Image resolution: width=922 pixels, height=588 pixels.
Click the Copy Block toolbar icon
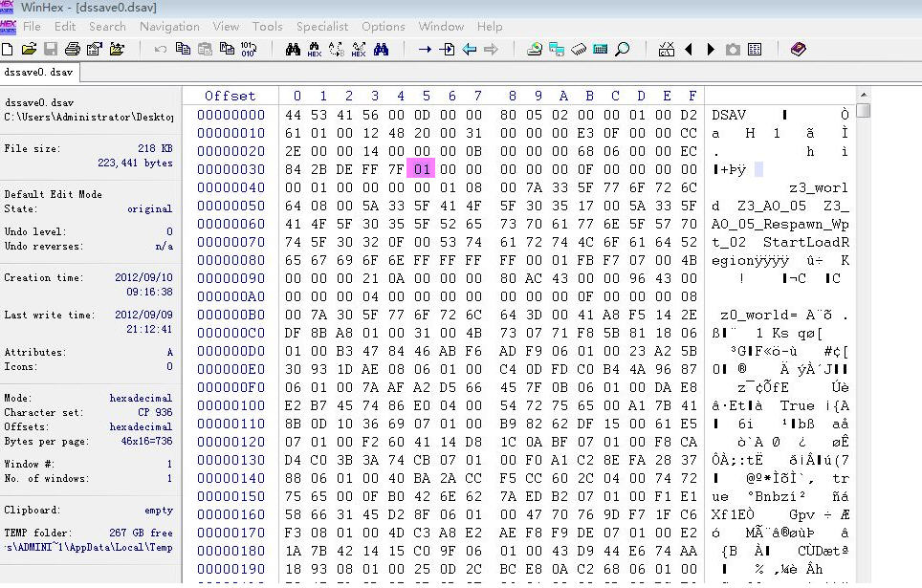point(183,49)
